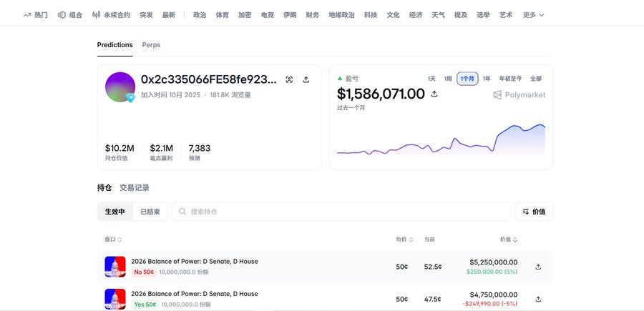Click the $2.1M 最高赢利 stat
Viewport: 644px width, 311px height.
click(162, 152)
